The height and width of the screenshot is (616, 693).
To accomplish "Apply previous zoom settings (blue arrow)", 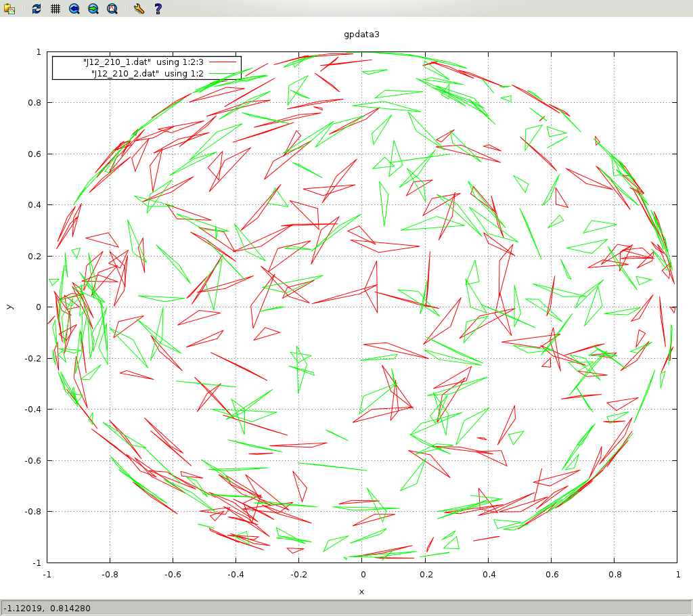I will pos(74,9).
